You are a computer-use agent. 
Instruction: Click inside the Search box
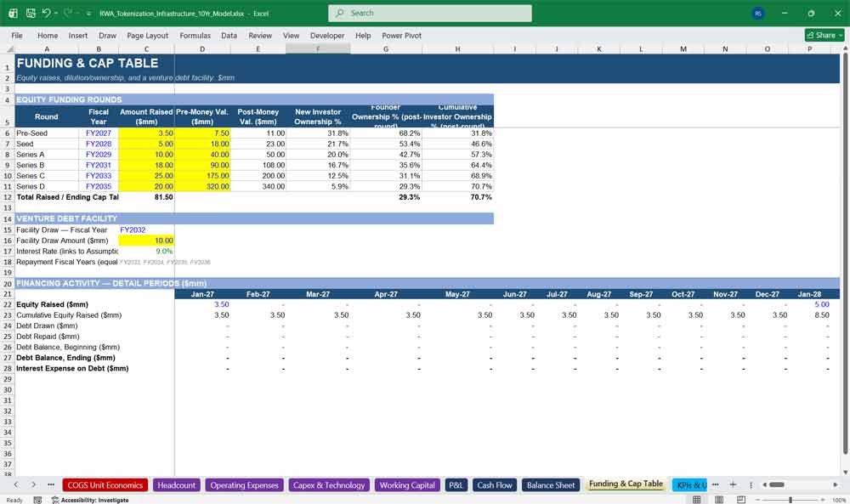[429, 13]
